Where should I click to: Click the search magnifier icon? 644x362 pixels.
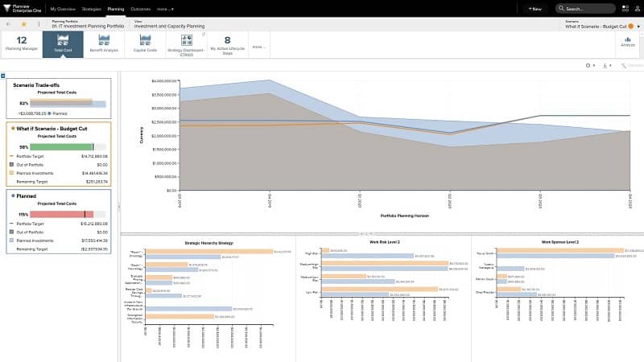coord(561,8)
